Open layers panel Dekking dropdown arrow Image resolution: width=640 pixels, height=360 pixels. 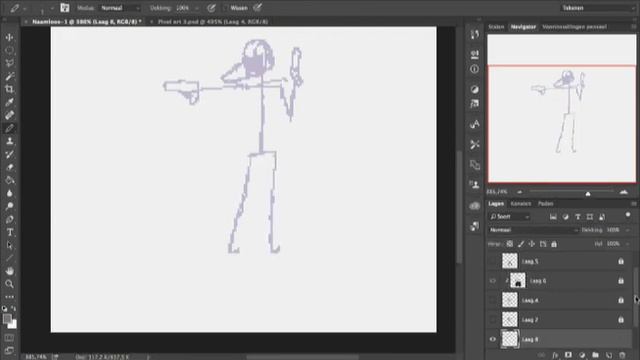(x=628, y=230)
